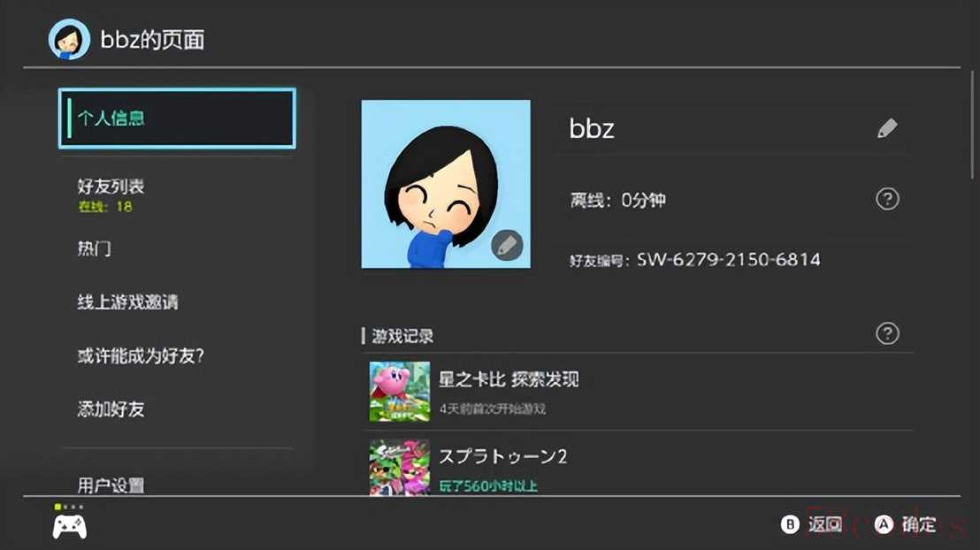This screenshot has width=980, height=550.
Task: Click the A button icon
Action: point(884,524)
